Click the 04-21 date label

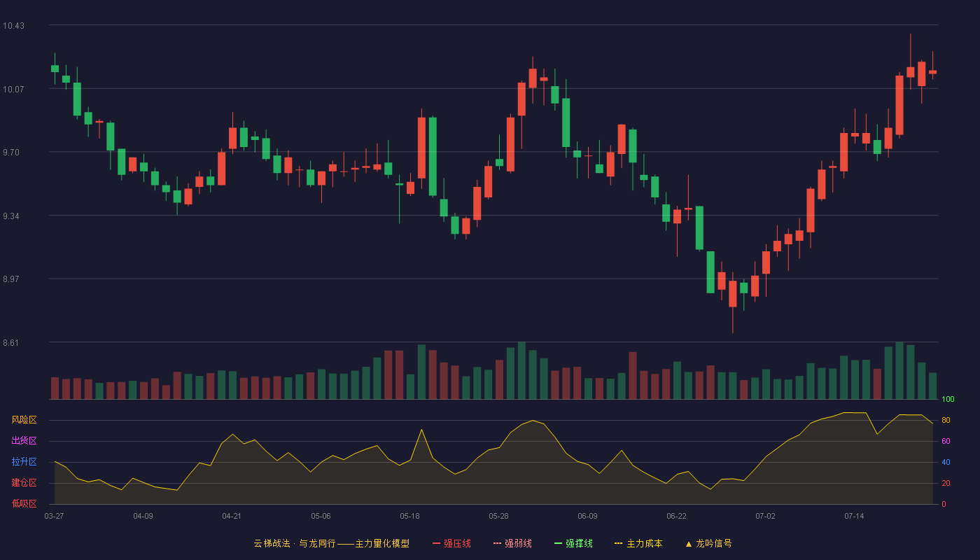(x=232, y=516)
